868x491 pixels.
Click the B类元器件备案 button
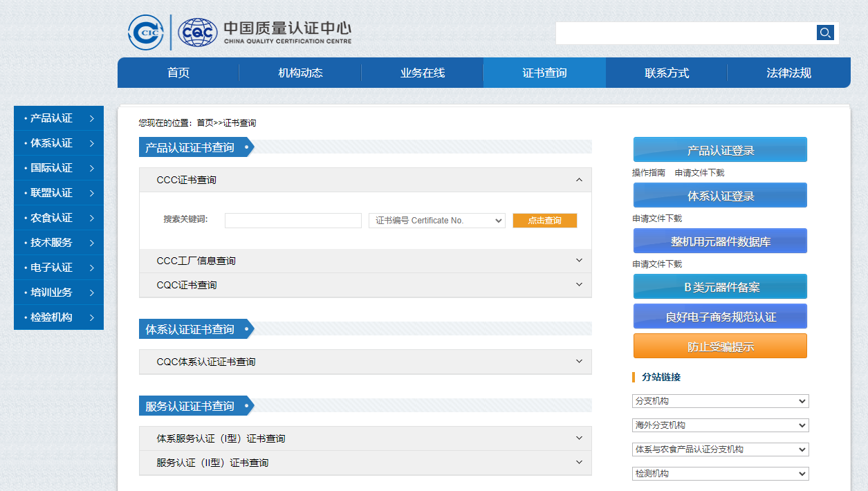pyautogui.click(x=720, y=286)
